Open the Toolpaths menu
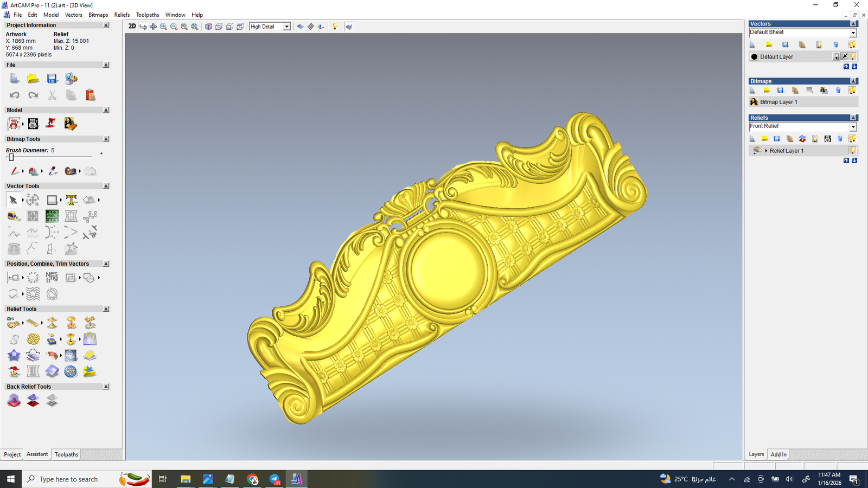This screenshot has height=488, width=868. 147,15
